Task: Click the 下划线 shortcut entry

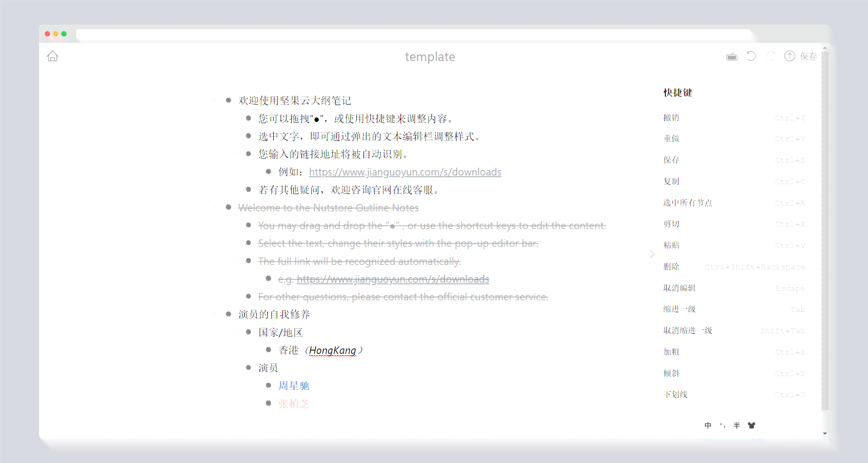Action: (x=734, y=394)
